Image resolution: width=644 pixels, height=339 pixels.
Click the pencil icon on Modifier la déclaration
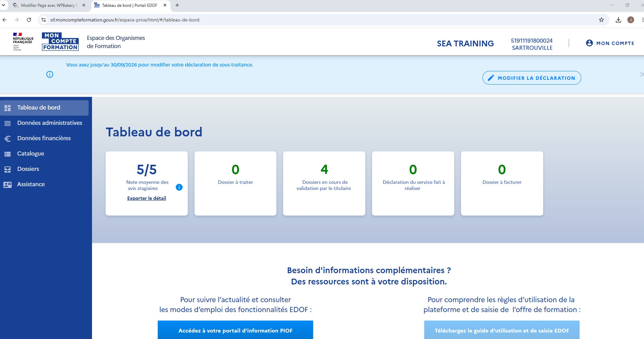tap(491, 78)
